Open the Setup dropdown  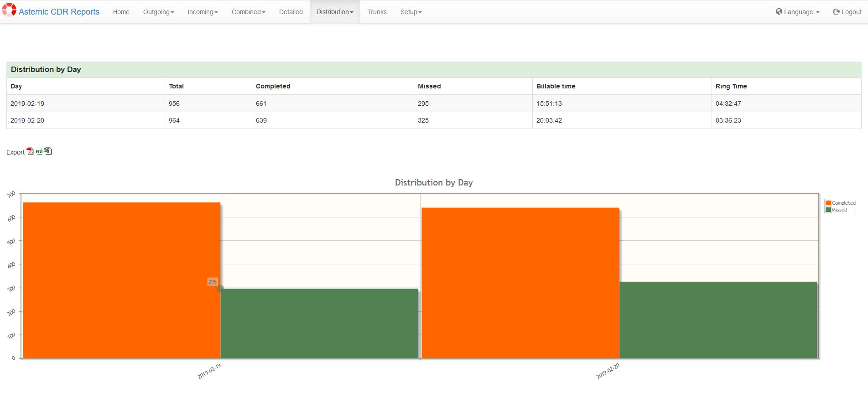[x=411, y=12]
